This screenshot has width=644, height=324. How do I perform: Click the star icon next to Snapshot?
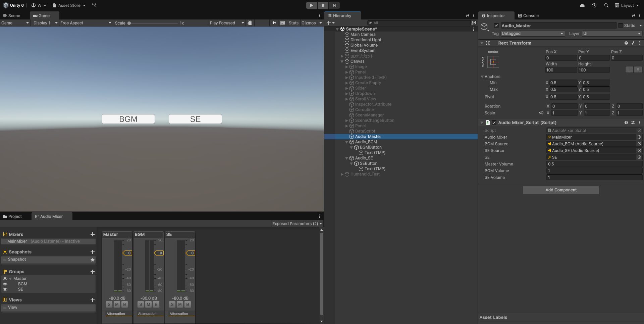93,260
